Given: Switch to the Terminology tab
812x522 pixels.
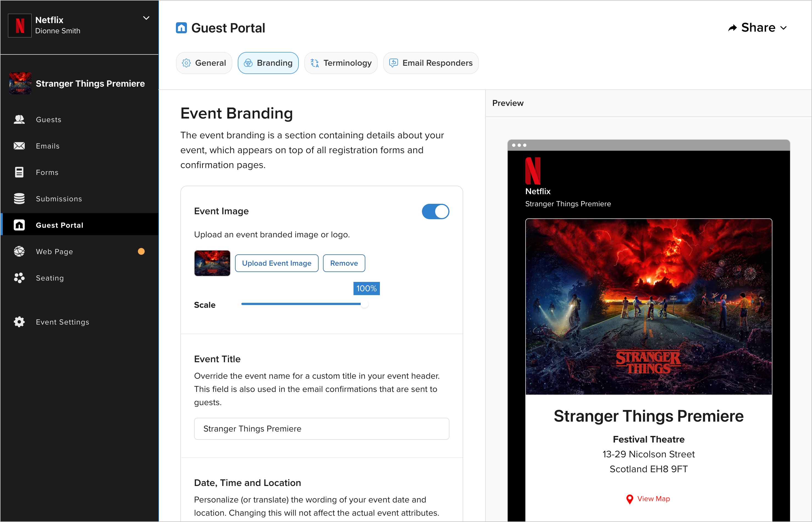Looking at the screenshot, I should click(341, 63).
